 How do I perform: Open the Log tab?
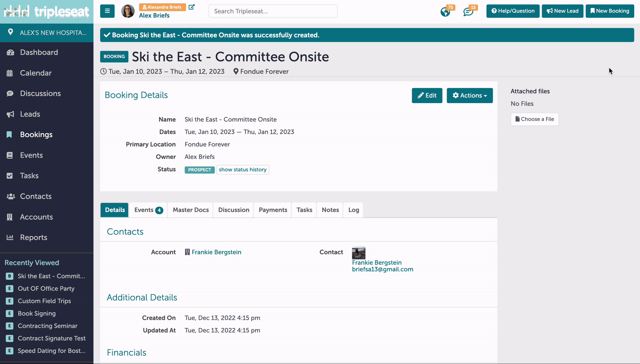(x=353, y=210)
